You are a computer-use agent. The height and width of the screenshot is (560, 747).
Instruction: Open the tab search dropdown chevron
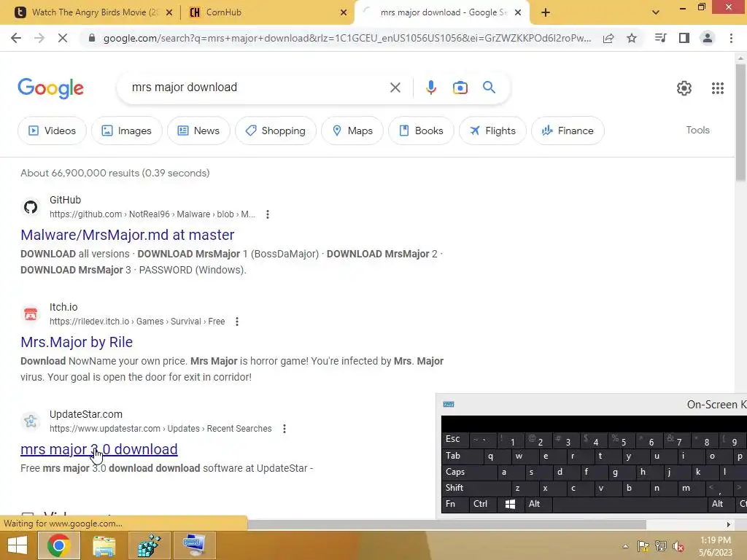(656, 12)
